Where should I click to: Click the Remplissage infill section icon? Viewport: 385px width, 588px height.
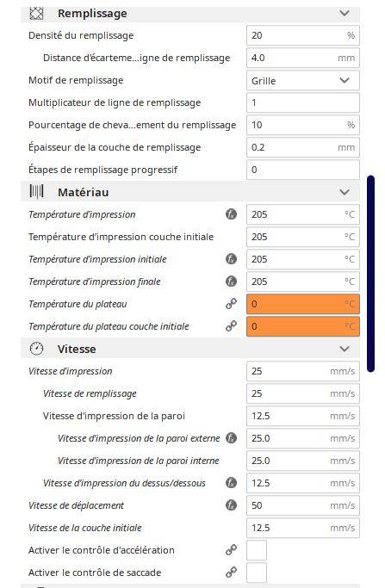coord(36,14)
